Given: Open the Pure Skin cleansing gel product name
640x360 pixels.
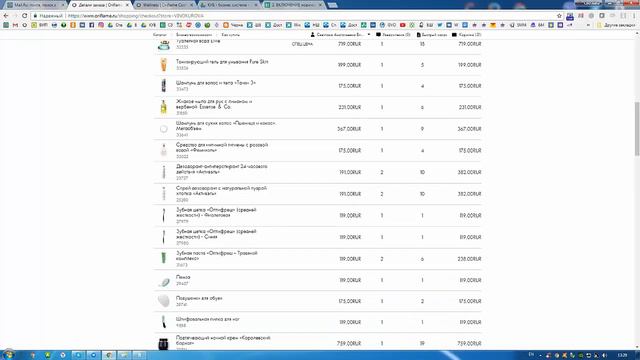Looking at the screenshot, I should click(222, 62).
